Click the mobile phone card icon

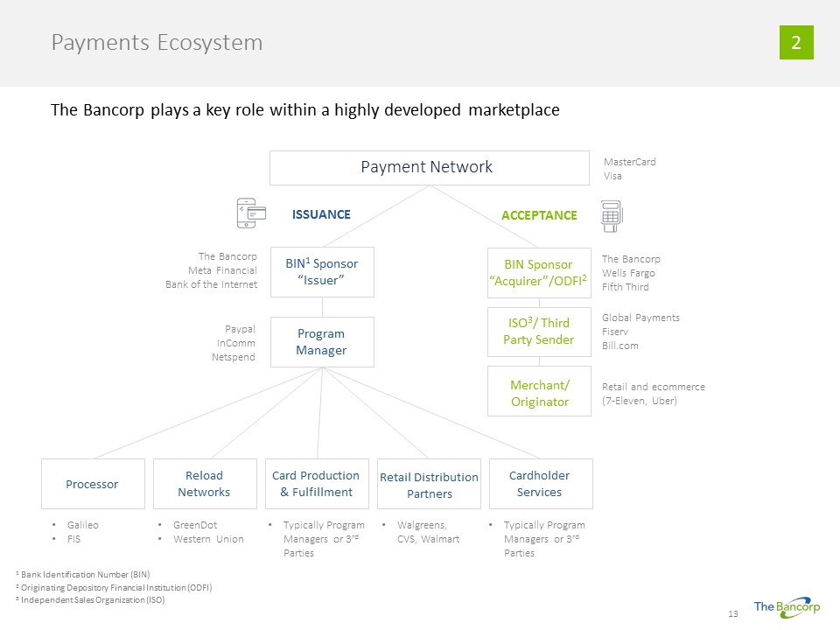coord(251,213)
